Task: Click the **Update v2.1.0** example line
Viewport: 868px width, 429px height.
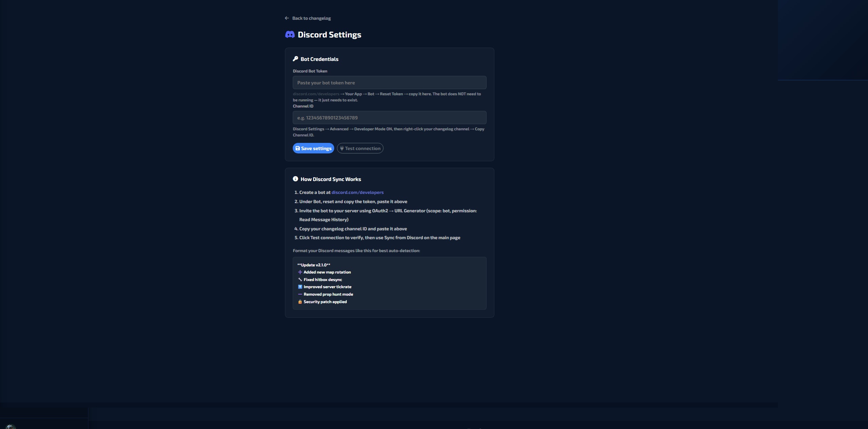Action: (313, 265)
